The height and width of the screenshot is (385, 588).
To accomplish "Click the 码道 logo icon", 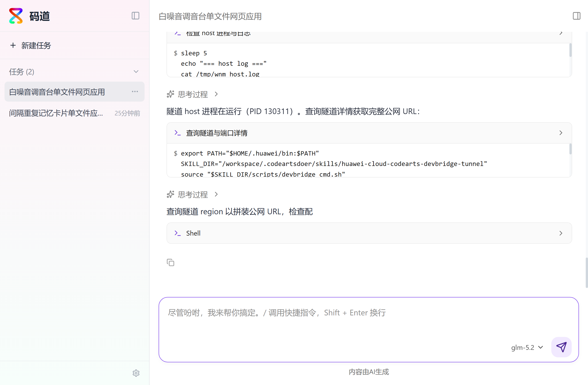I will click(16, 16).
